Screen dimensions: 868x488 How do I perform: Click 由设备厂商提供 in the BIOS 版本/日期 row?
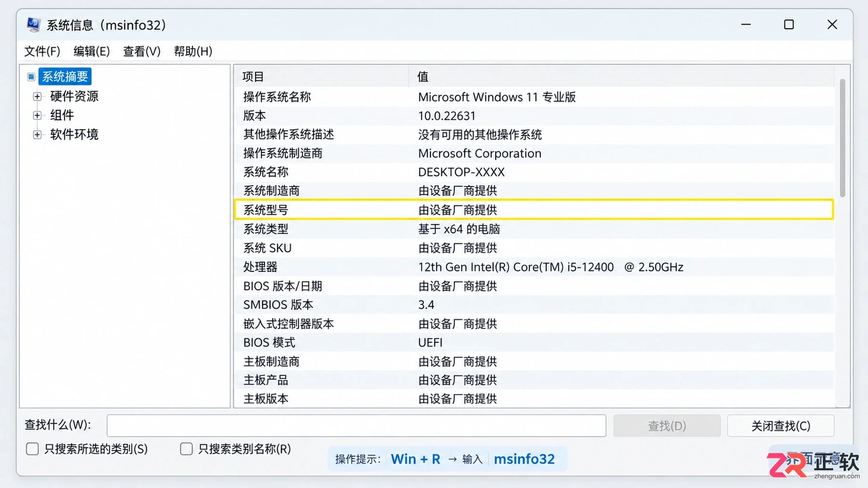coord(458,286)
